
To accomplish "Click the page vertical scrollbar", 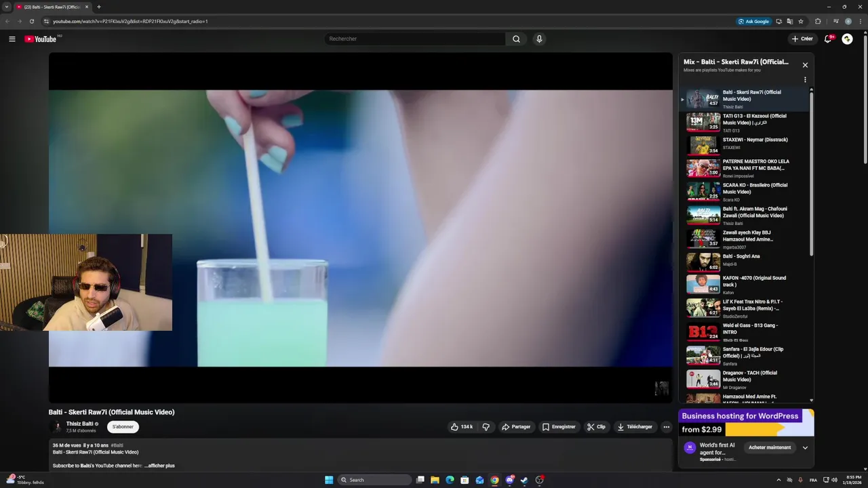I will click(x=865, y=98).
